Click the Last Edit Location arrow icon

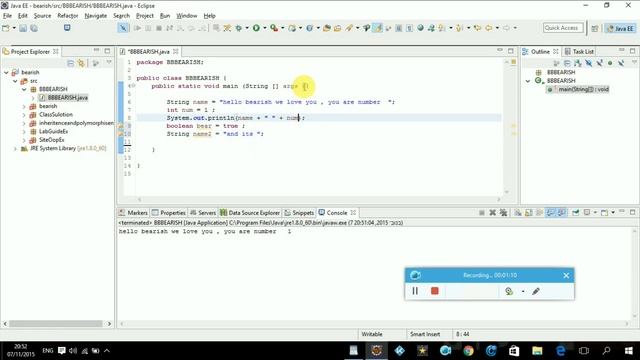[x=477, y=28]
